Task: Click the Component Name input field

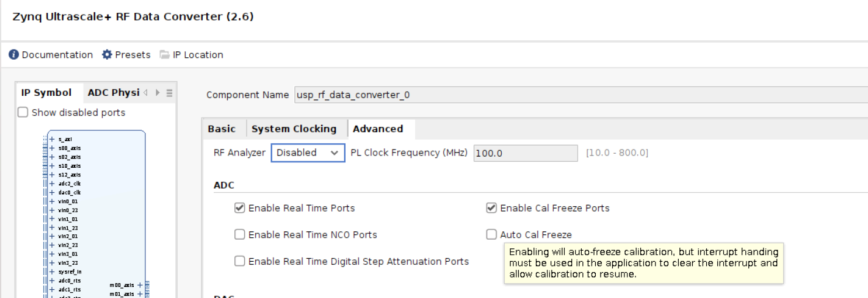Action: pyautogui.click(x=578, y=95)
